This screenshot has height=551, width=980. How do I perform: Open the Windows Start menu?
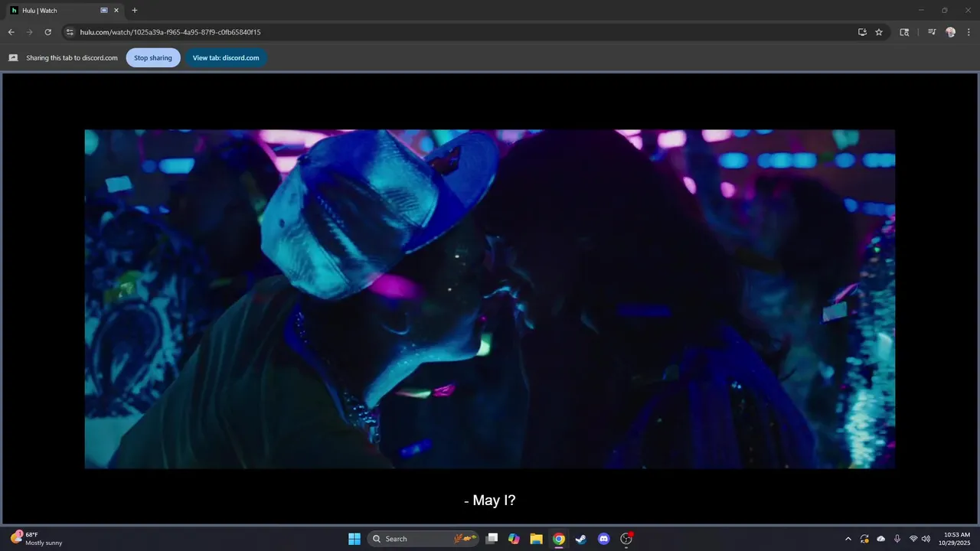tap(354, 539)
